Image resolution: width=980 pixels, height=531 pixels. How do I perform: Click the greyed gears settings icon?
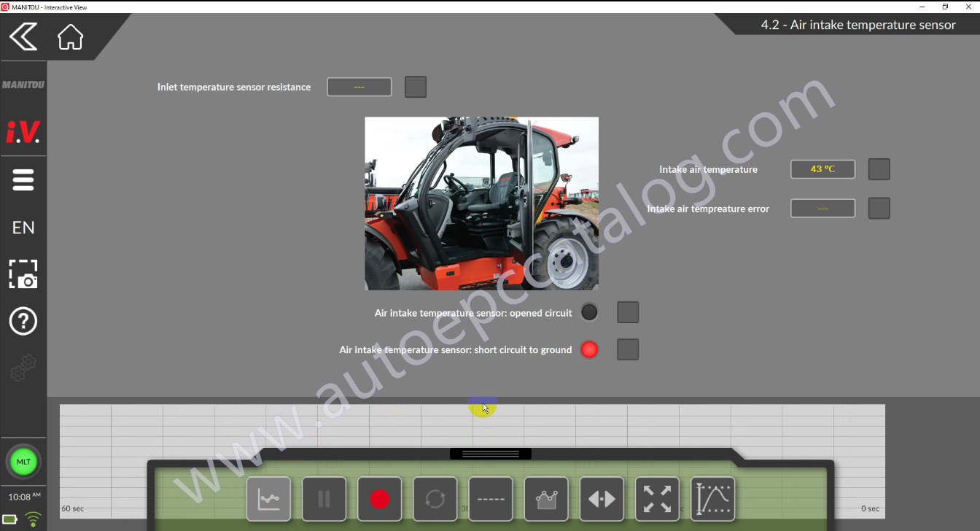[23, 368]
